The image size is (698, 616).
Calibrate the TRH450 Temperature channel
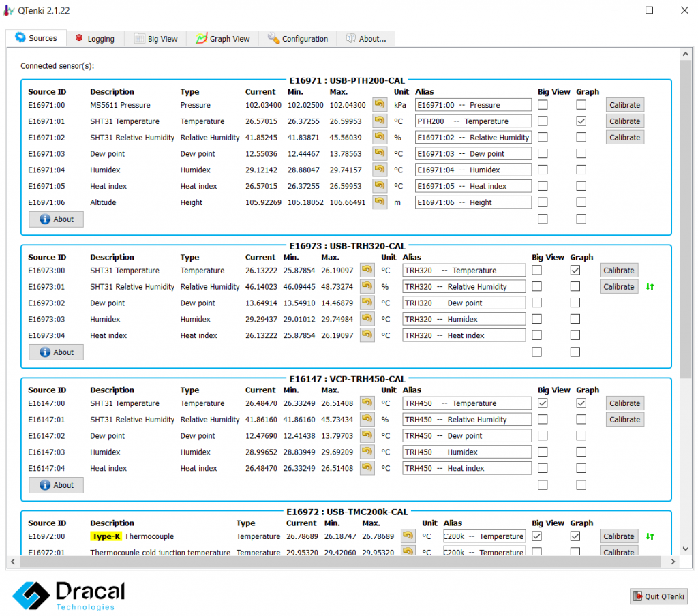tap(624, 403)
